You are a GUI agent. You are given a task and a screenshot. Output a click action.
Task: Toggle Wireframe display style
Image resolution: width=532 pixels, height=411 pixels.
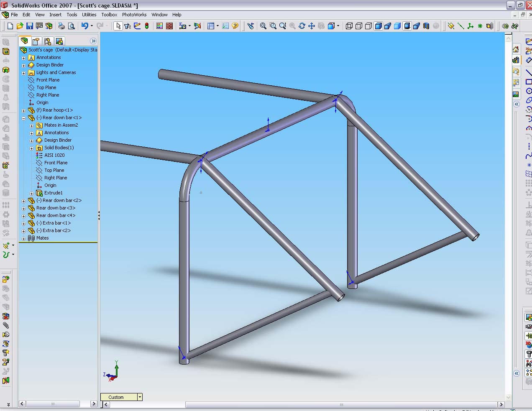(349, 26)
